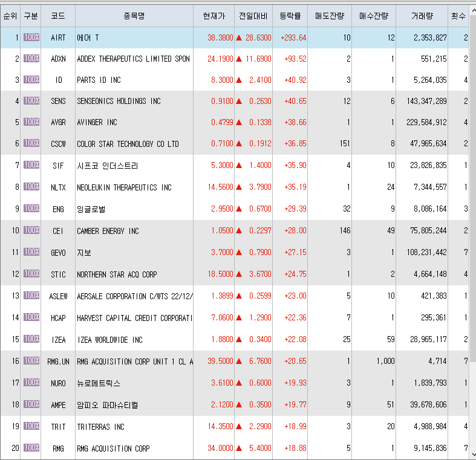Viewport: 476px width, 460px height.
Task: Sort by the 매수잔량 column header
Action: [374, 16]
